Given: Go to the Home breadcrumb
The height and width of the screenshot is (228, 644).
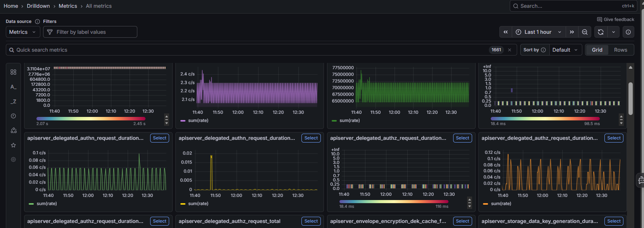Looking at the screenshot, I should tap(11, 6).
